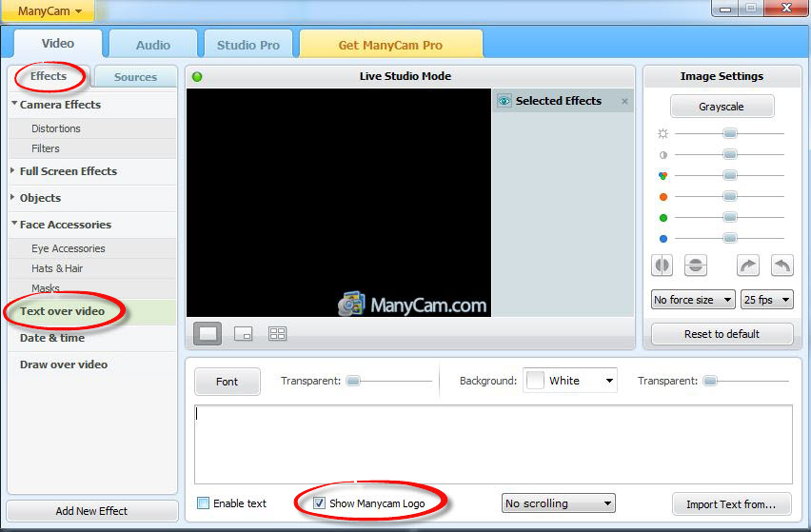Click the contrast half-circle icon

point(663,155)
